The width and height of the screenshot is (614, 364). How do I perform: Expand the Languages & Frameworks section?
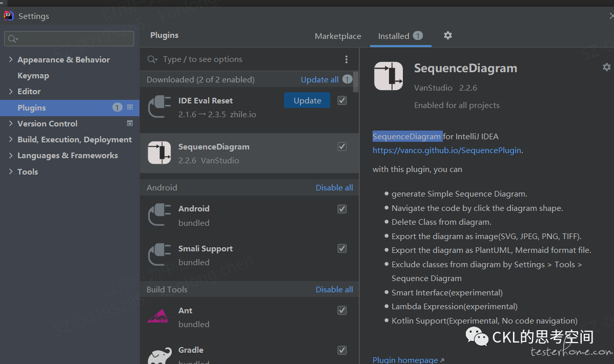(x=11, y=155)
